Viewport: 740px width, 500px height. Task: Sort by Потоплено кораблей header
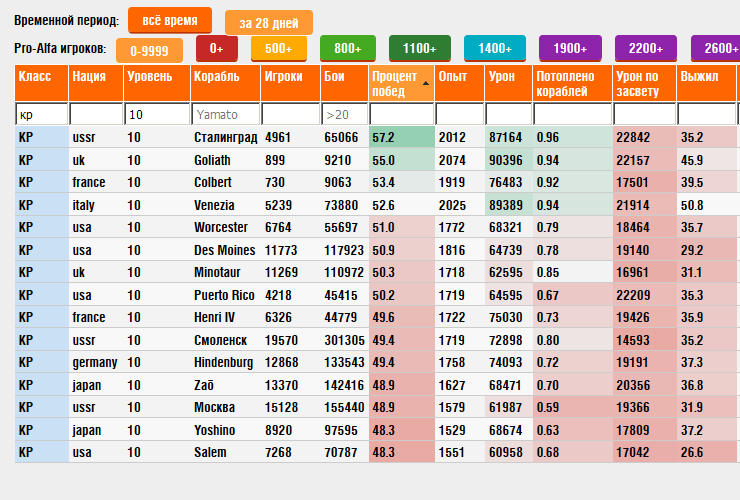click(x=571, y=83)
